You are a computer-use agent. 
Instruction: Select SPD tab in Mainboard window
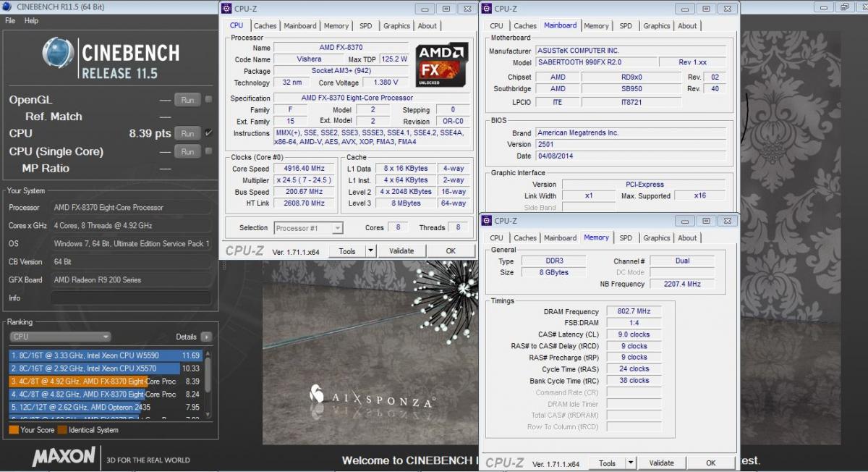[626, 25]
